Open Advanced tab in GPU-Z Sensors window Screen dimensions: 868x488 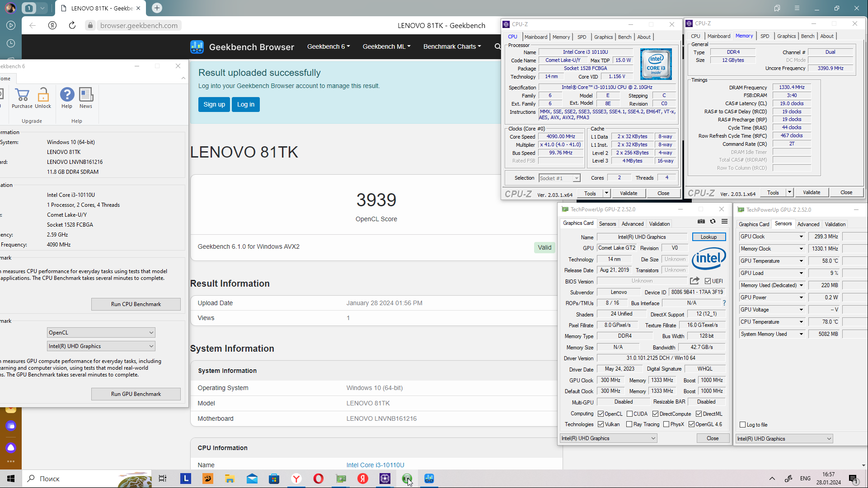point(808,224)
